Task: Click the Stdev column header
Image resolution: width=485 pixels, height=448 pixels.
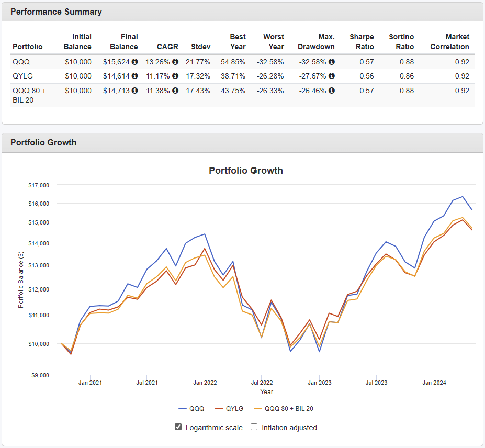Action: pos(201,47)
